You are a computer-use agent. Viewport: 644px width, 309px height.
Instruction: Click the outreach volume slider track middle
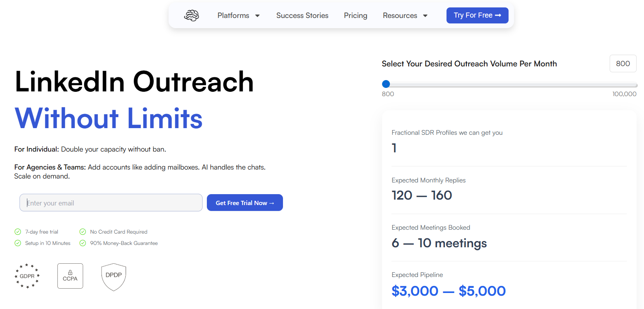tap(511, 85)
